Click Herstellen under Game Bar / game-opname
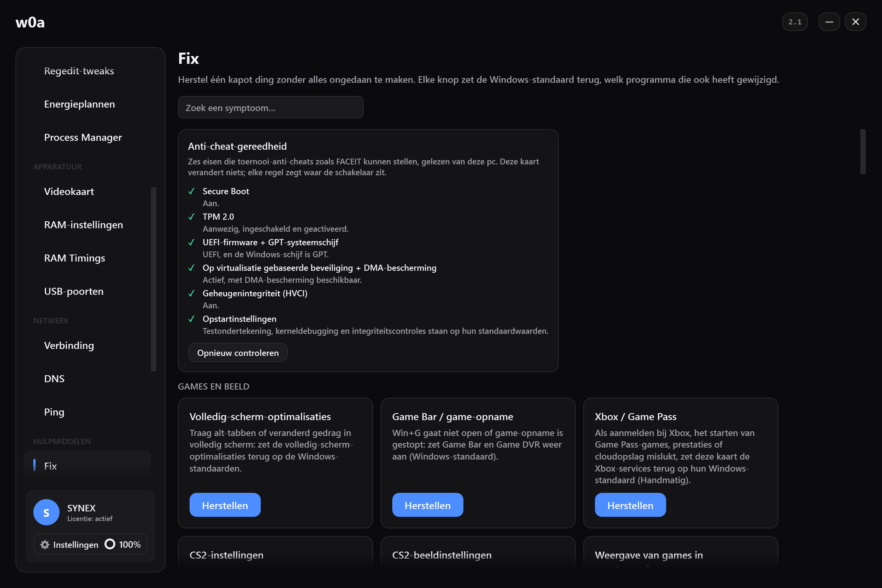This screenshot has height=588, width=882. (x=428, y=505)
